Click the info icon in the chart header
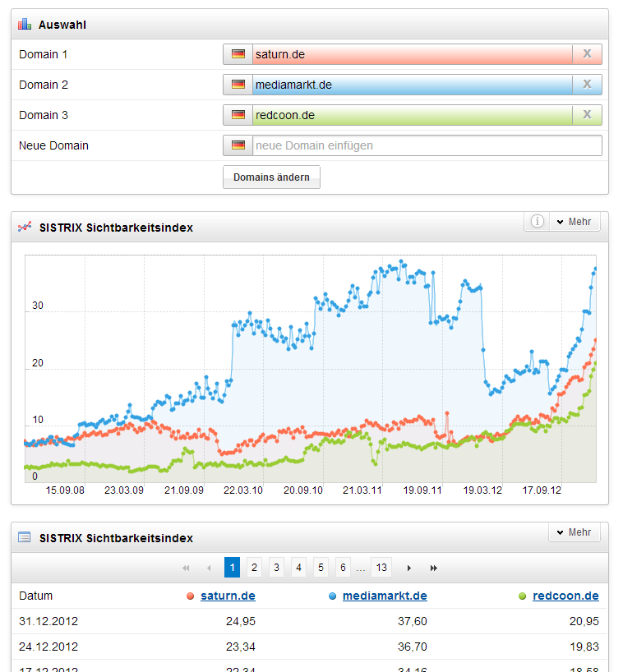623x672 pixels. point(537,222)
